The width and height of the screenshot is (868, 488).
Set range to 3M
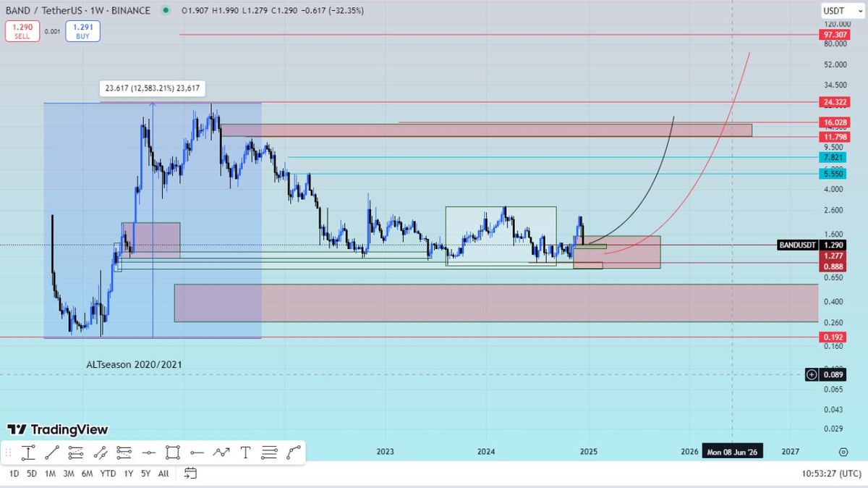coord(69,474)
